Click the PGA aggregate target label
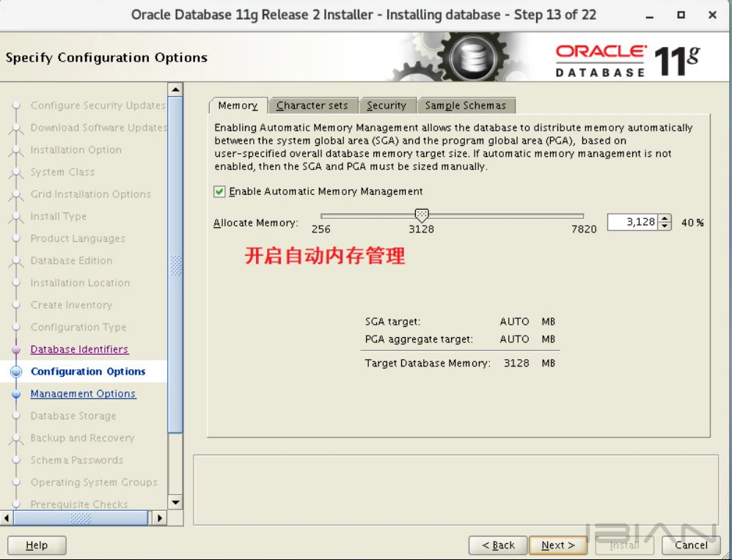This screenshot has width=732, height=560. 419,339
